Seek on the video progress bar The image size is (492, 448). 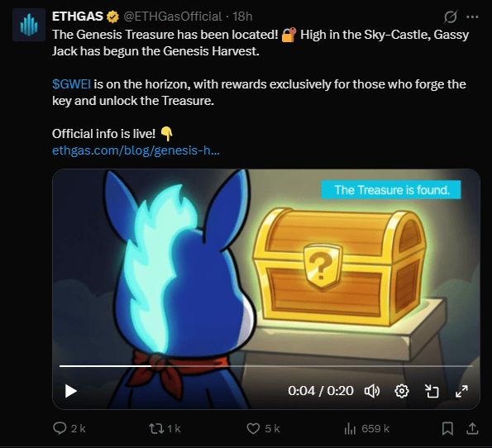266,366
